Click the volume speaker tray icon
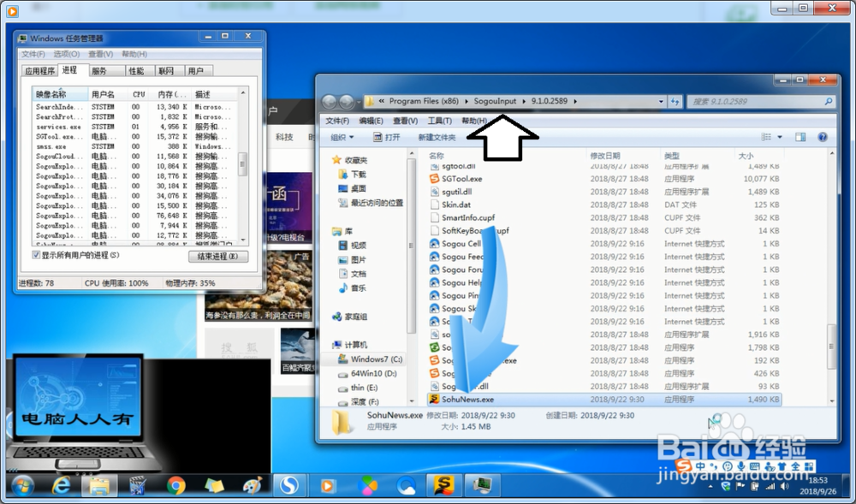This screenshot has height=504, width=856. (x=784, y=486)
